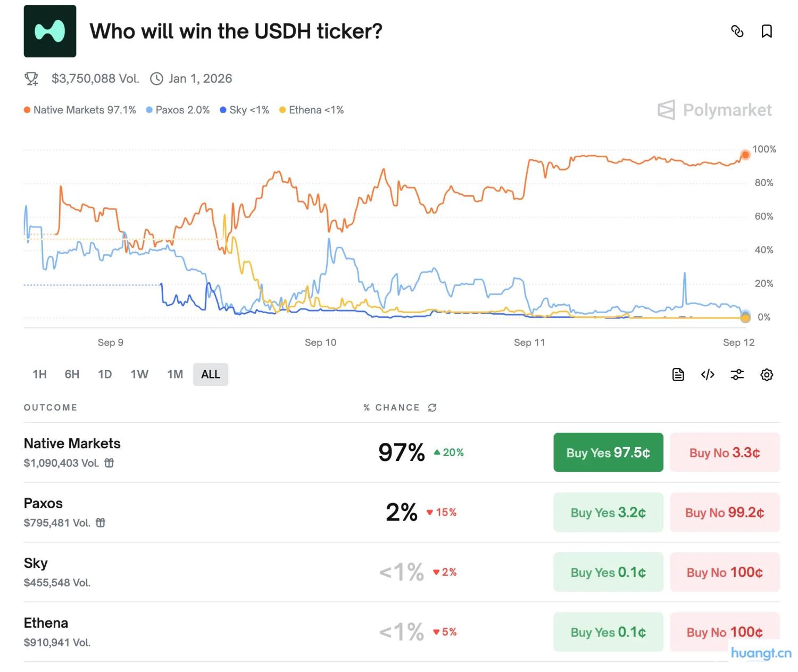798x672 pixels.
Task: Open the Polymarket watermark link
Action: [714, 110]
